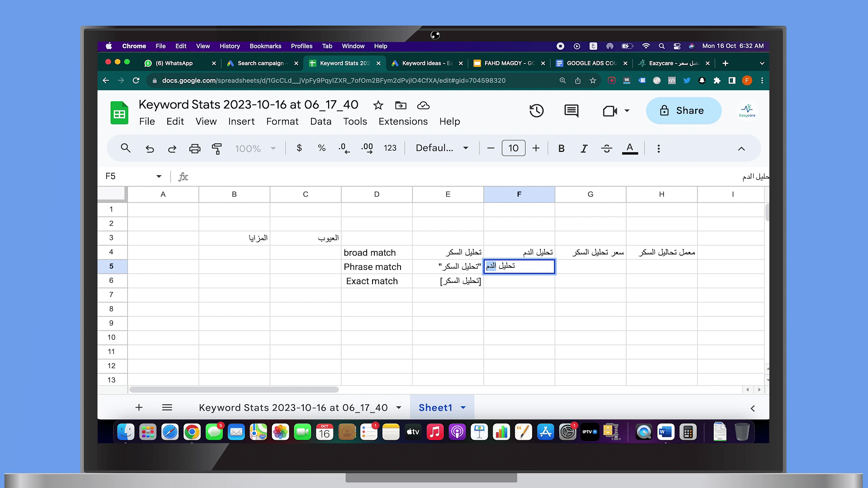Viewport: 868px width, 488px height.
Task: Click the font size field
Action: coord(514,148)
